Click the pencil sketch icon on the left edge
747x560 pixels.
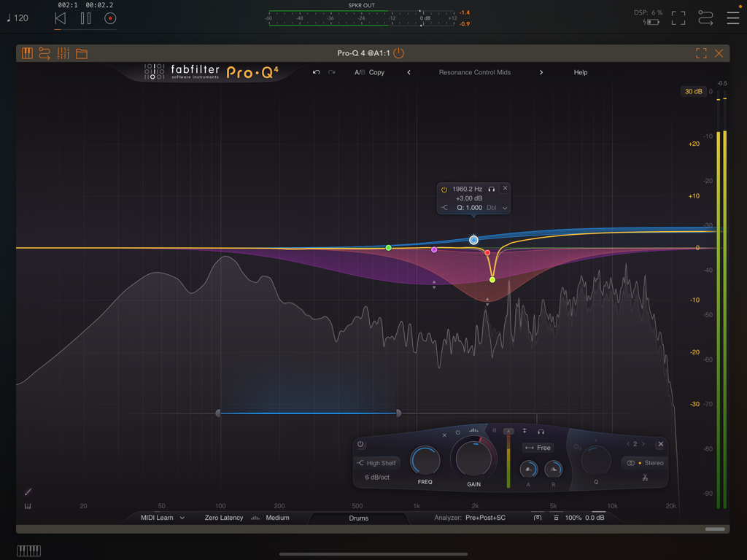click(x=28, y=491)
